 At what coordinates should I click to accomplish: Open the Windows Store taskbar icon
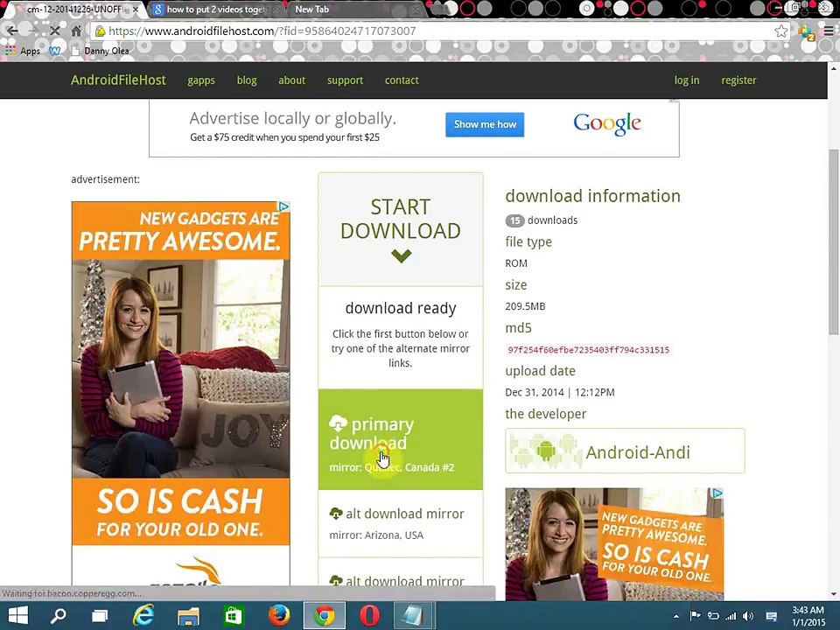tap(234, 616)
